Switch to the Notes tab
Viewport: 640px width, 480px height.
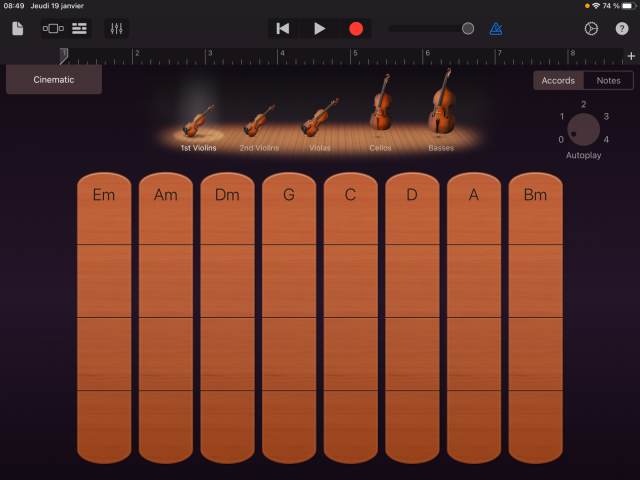tap(608, 81)
